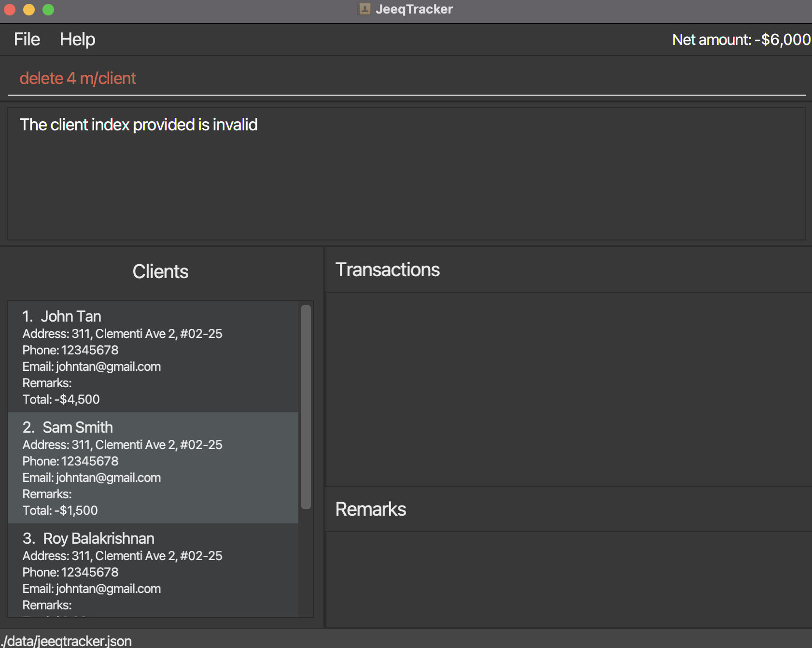Click the JeeqTracker title bar icon
This screenshot has height=648, width=812.
[x=364, y=9]
